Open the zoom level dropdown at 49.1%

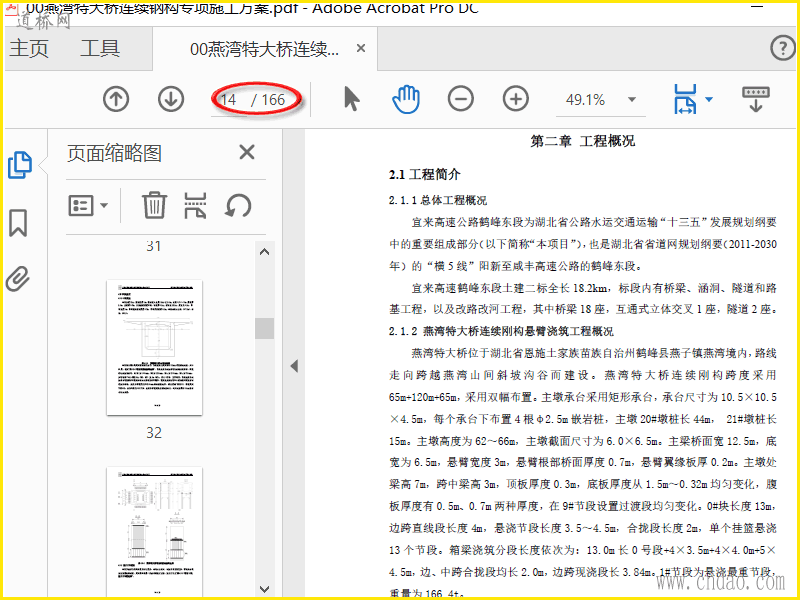[x=632, y=99]
